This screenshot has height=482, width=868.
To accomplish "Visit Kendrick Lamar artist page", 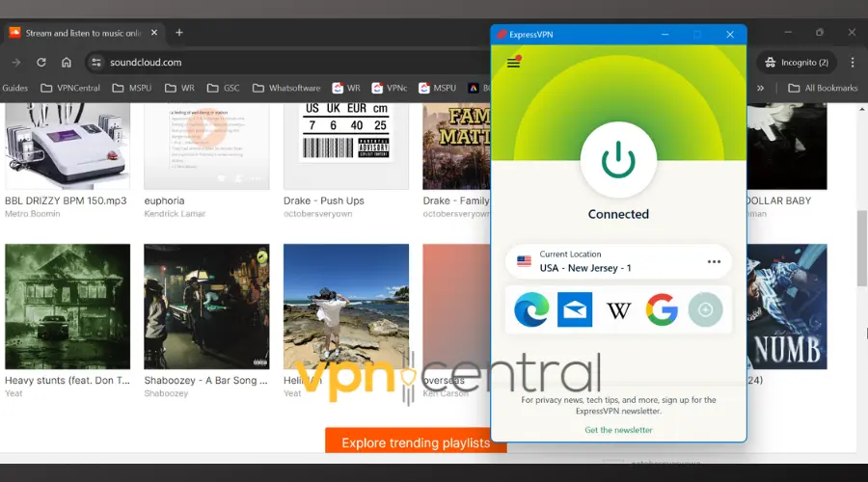I will click(175, 214).
